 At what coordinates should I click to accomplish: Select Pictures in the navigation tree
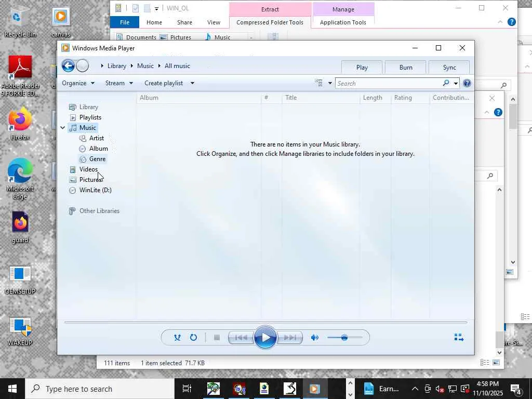(x=90, y=180)
